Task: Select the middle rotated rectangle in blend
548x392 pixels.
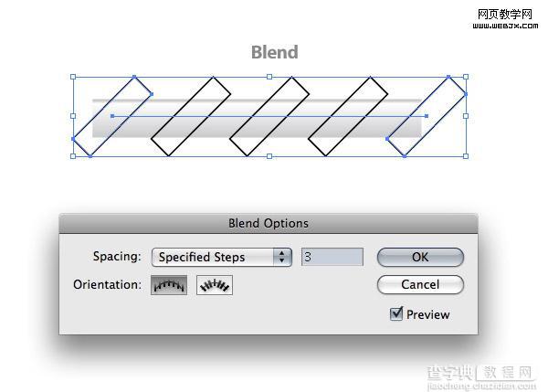Action: [269, 116]
